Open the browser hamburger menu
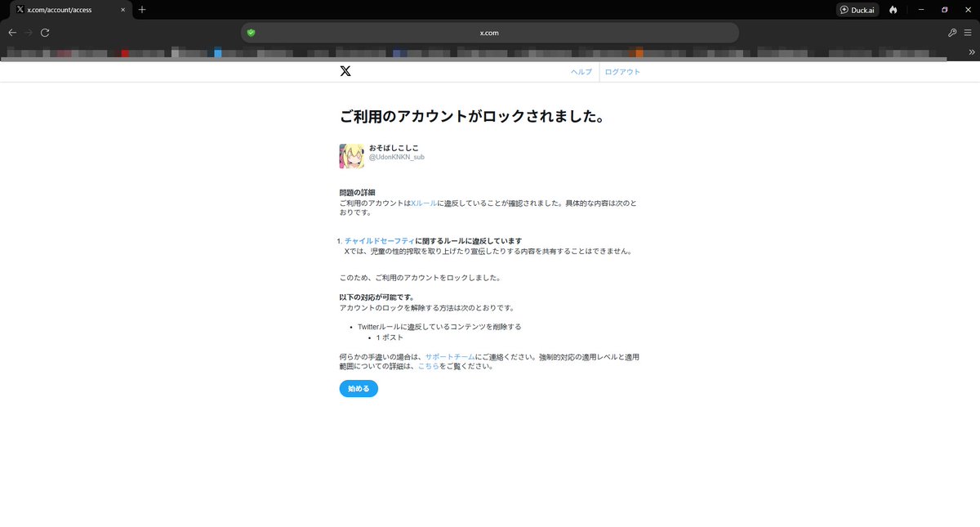 (x=968, y=33)
